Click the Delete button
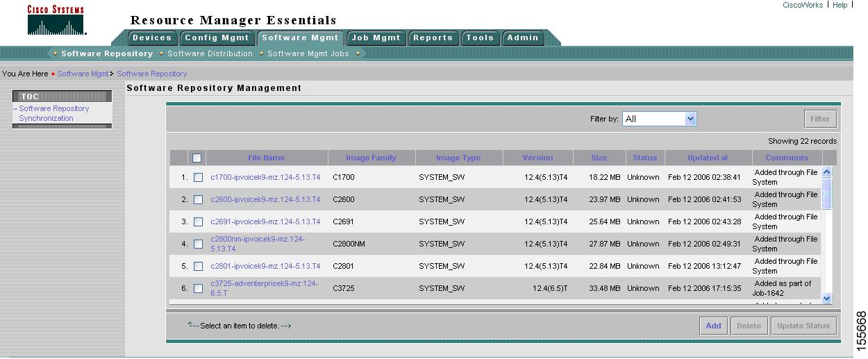The image size is (868, 359). [x=749, y=326]
